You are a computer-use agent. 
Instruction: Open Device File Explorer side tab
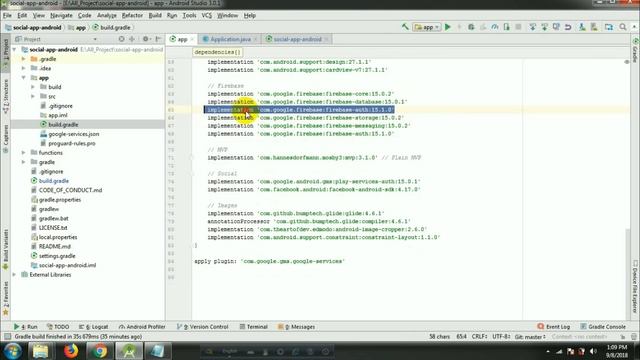click(635, 287)
